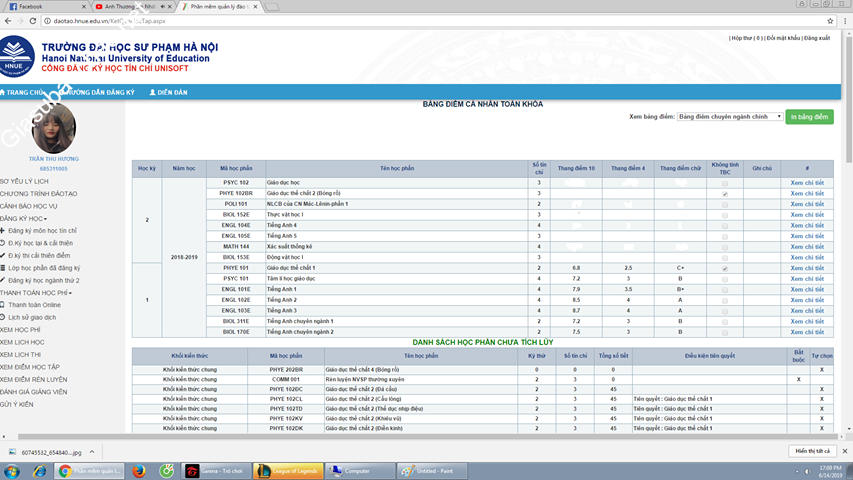
Task: Open Garena from the taskbar
Action: (216, 471)
